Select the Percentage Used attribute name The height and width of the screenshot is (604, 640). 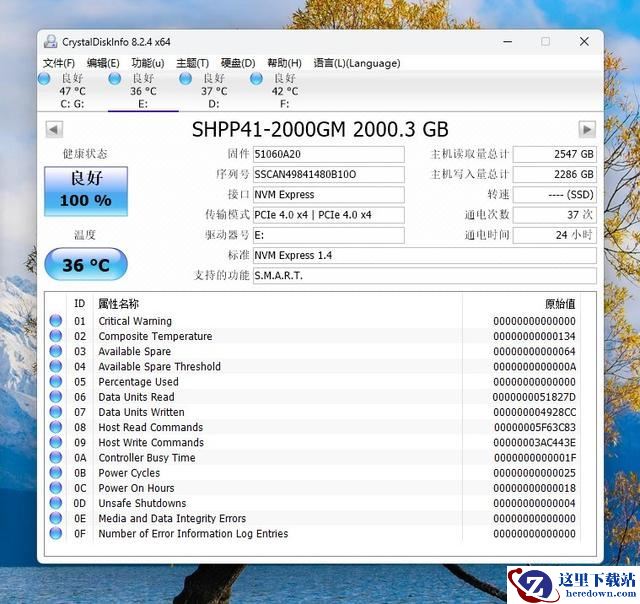[x=138, y=382]
